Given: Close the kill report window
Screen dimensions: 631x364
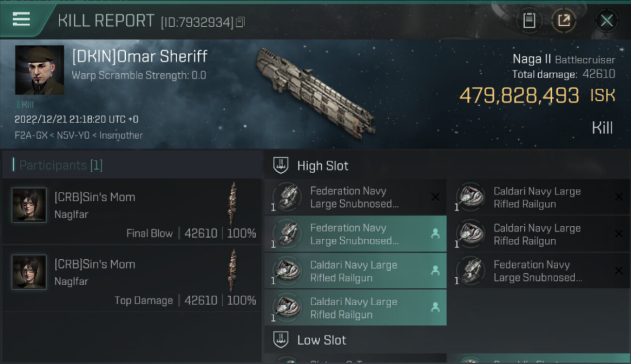Looking at the screenshot, I should [606, 20].
